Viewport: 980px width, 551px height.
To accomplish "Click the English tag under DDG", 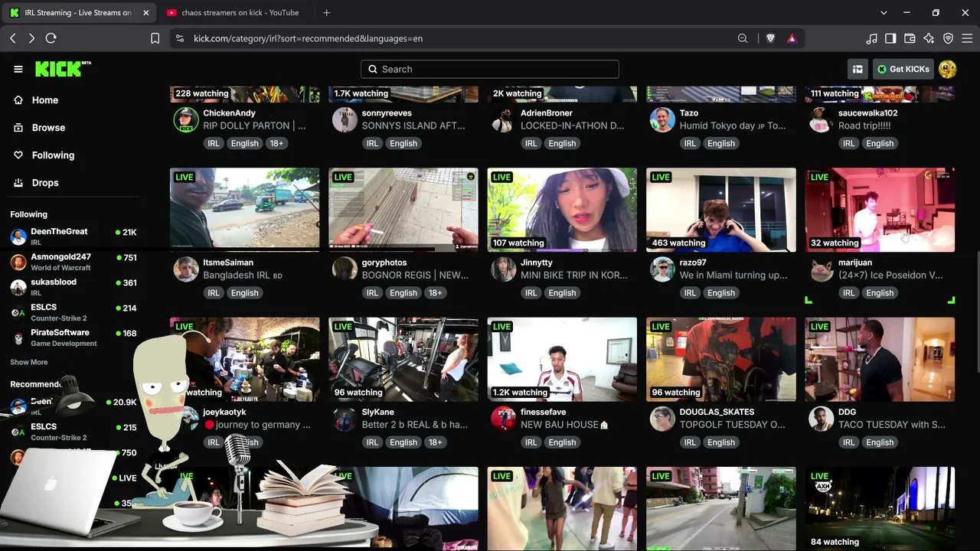I will point(880,442).
